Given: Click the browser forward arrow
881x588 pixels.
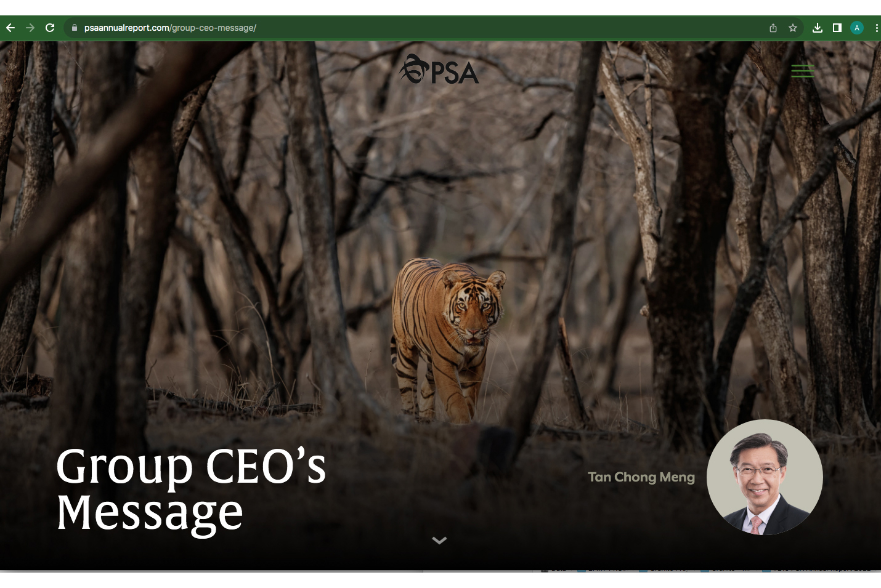Looking at the screenshot, I should (30, 28).
